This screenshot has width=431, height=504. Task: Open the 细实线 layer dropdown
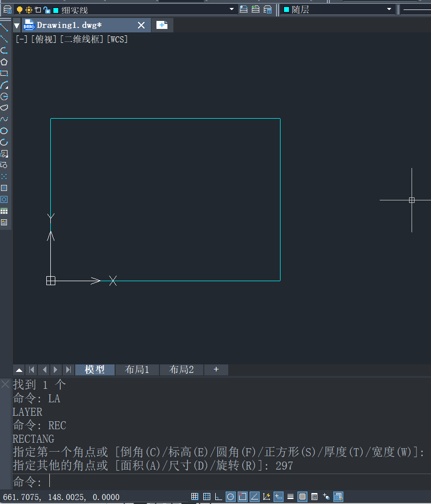(231, 9)
